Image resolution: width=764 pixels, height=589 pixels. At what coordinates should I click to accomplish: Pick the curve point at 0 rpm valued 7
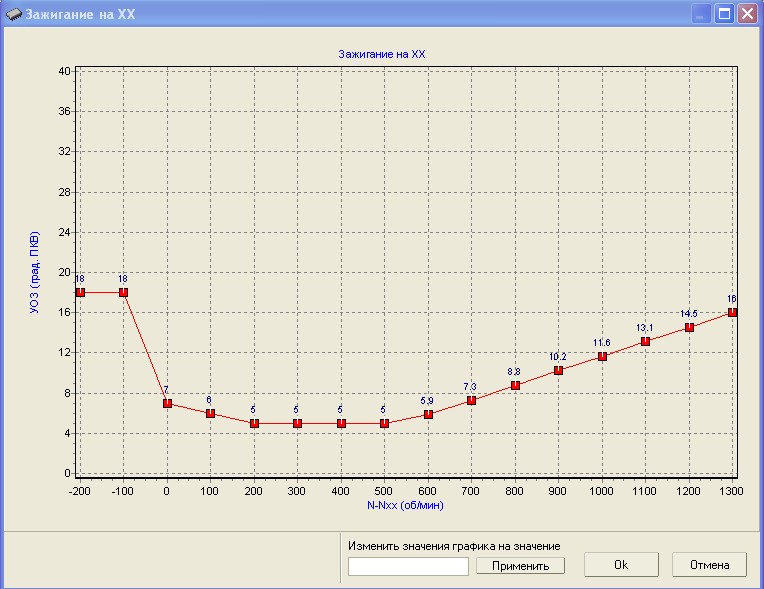pyautogui.click(x=167, y=403)
